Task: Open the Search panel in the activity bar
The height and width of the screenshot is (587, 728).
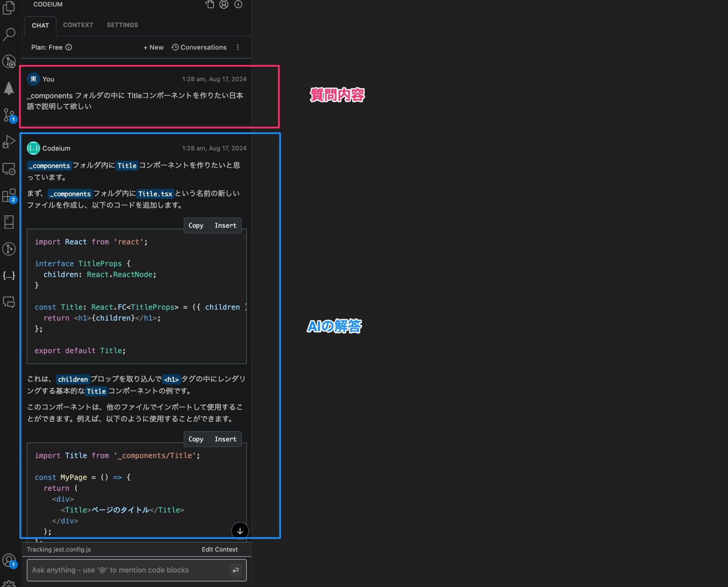Action: click(9, 34)
